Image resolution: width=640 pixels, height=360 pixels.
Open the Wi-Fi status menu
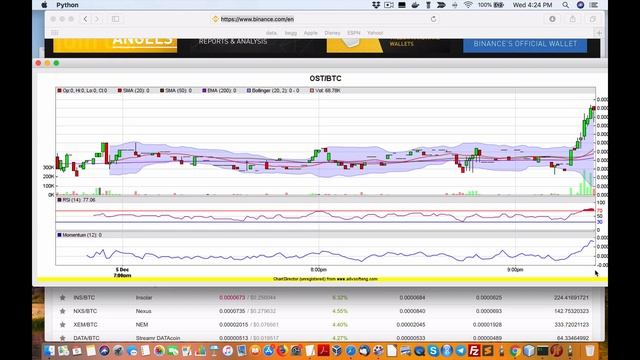click(468, 5)
